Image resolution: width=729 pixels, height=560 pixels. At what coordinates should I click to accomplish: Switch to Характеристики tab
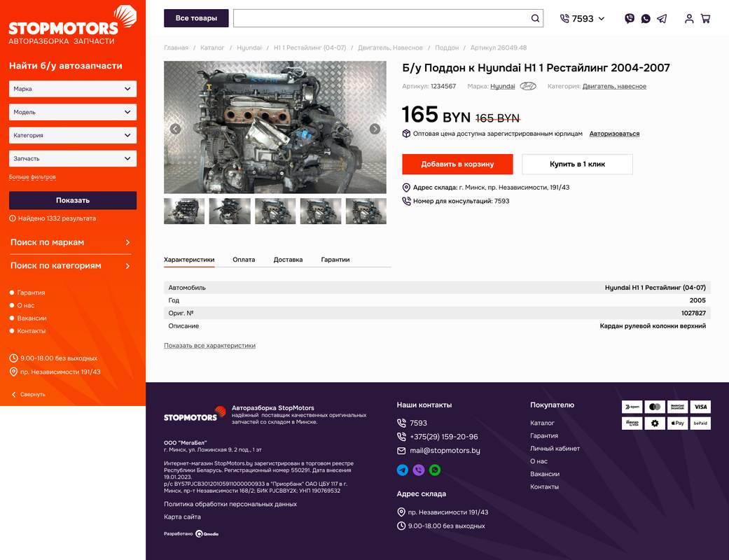click(189, 259)
